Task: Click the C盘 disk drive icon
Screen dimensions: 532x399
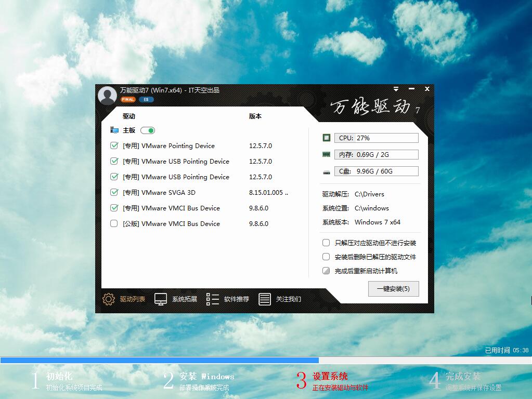Action: [326, 170]
